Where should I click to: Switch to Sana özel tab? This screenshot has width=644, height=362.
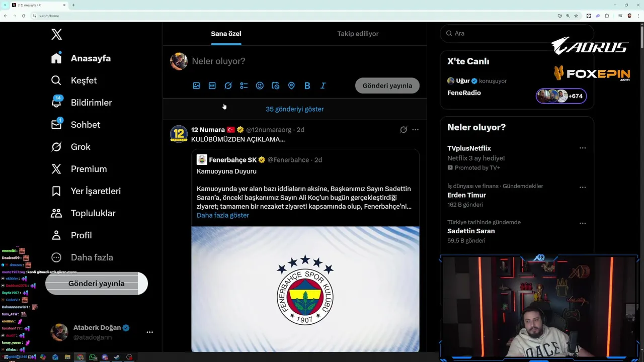[x=226, y=34]
